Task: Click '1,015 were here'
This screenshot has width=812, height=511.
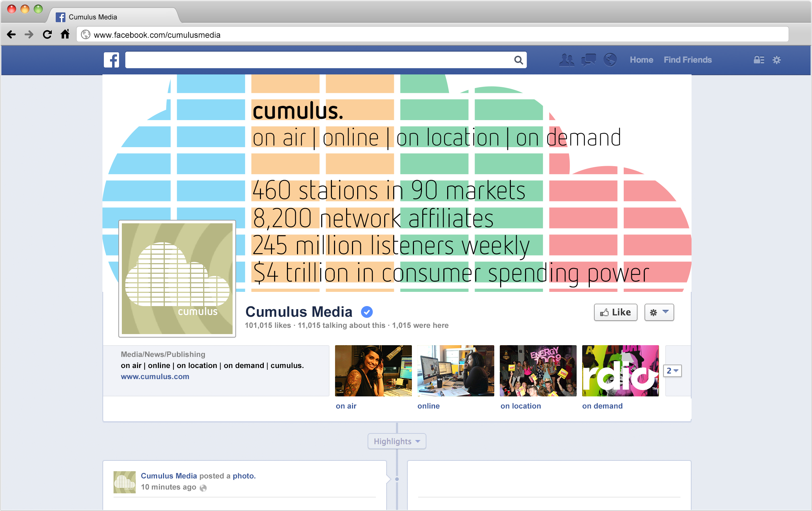Action: tap(420, 325)
